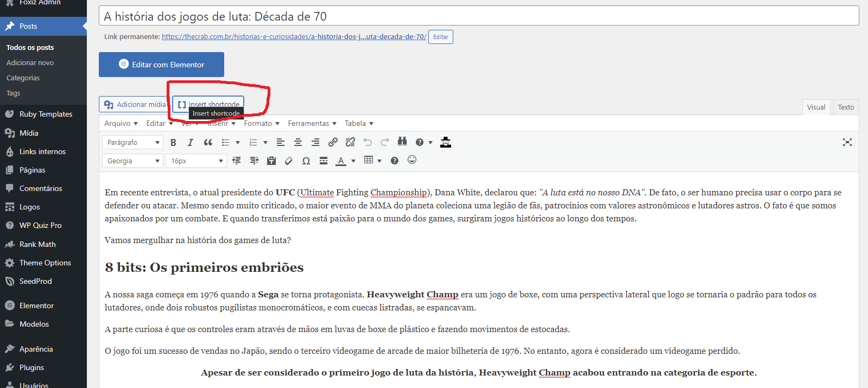Viewport: 868px width, 388px height.
Task: Apply text color with the A icon
Action: click(341, 161)
